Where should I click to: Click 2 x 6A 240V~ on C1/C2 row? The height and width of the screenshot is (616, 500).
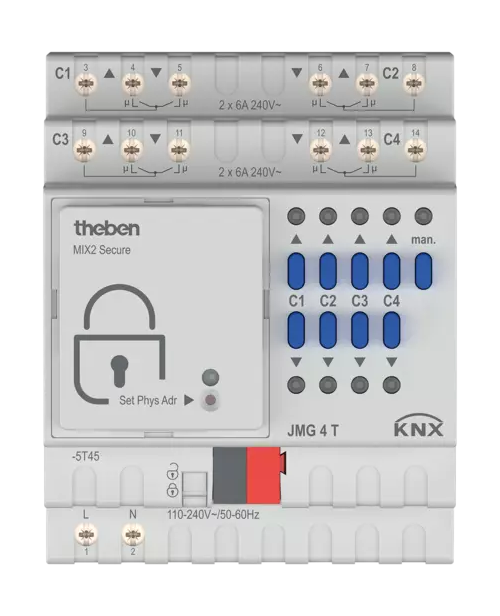point(250,105)
